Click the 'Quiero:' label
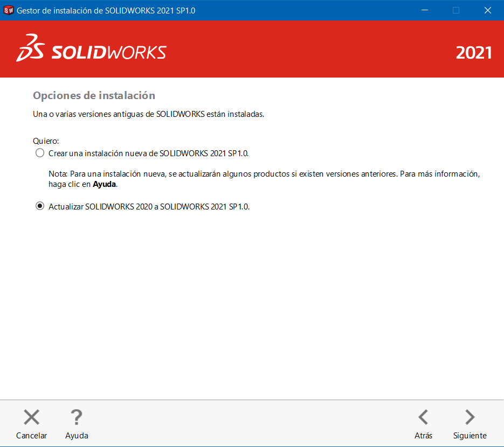The image size is (504, 447). [46, 141]
